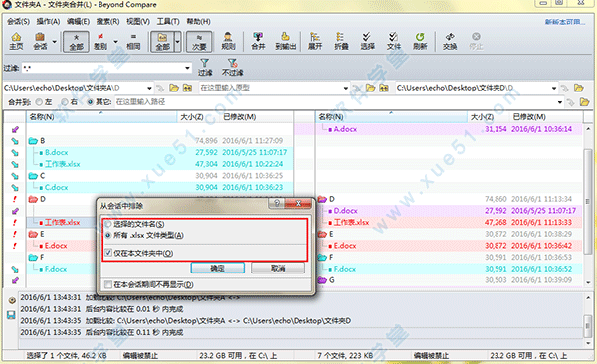Screen dimensions: 597x364
Task: Click the 折叠 collapse-all toolbar icon
Action: pyautogui.click(x=341, y=41)
